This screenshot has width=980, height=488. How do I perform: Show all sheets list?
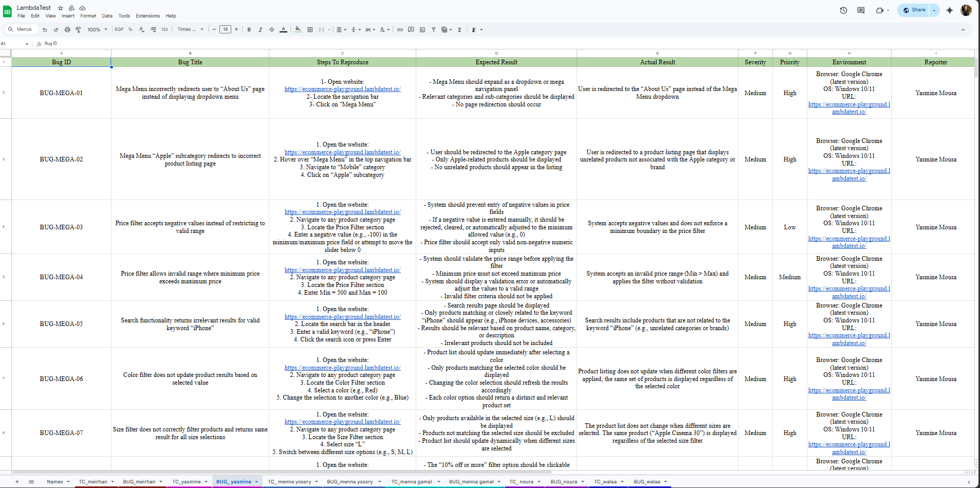point(31,482)
